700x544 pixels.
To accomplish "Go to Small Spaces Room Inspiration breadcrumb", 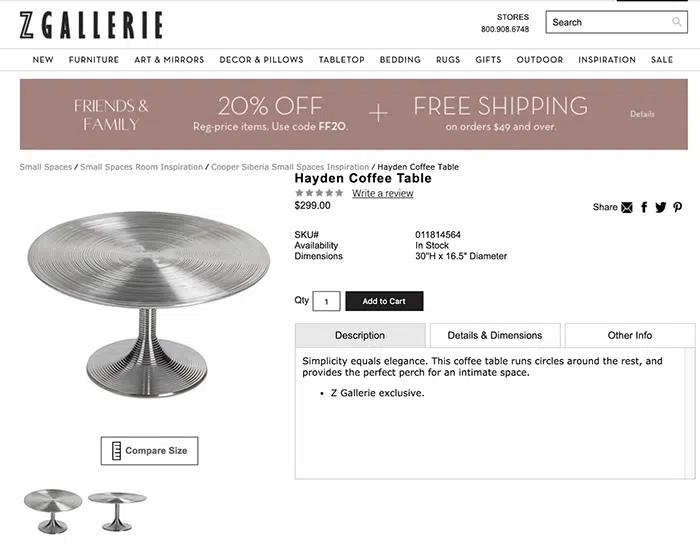I will click(x=141, y=167).
